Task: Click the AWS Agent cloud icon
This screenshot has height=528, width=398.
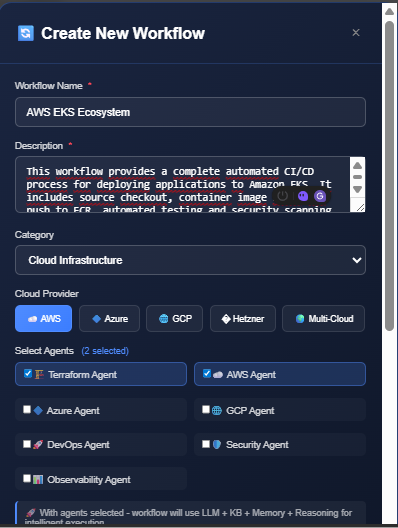Action: tap(218, 375)
